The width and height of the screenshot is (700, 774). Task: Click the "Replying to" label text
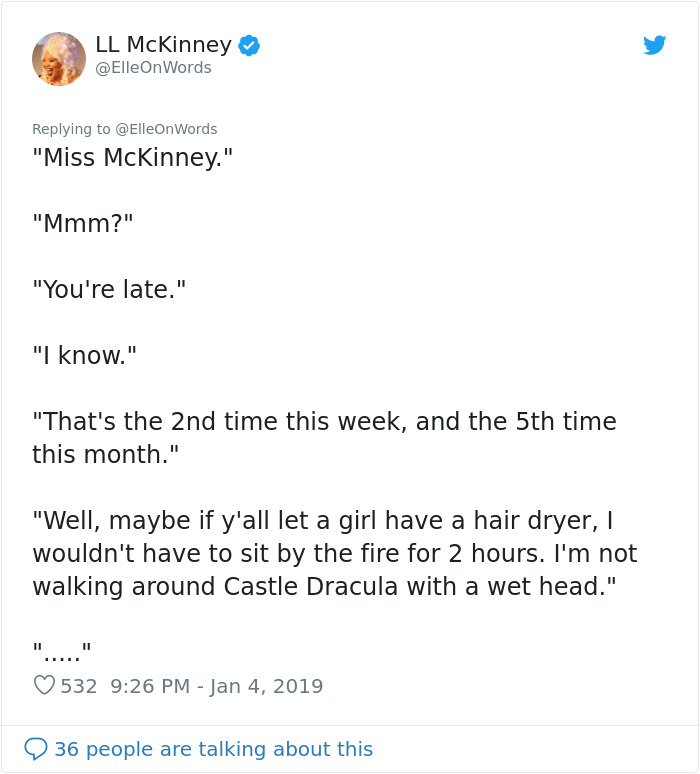coord(72,129)
